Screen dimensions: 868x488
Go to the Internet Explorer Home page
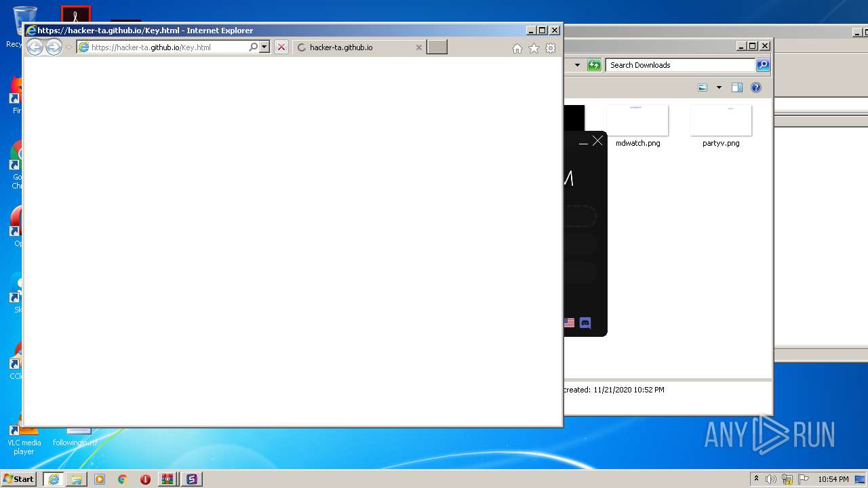click(x=517, y=48)
